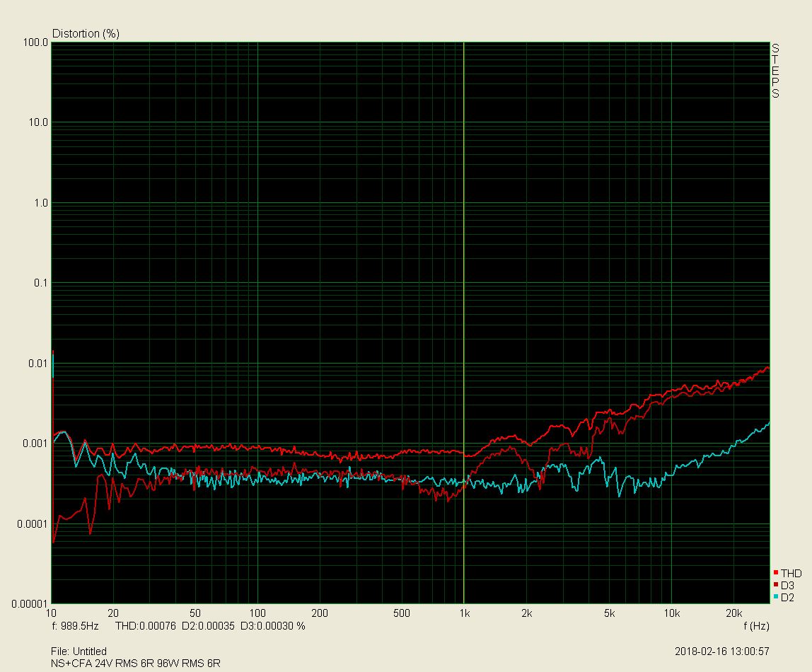
Task: Click the D3:0.00030 % readout value
Action: pyautogui.click(x=273, y=626)
